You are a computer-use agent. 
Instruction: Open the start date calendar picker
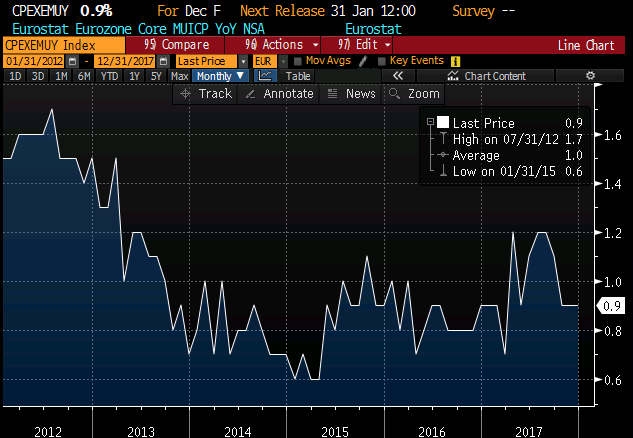click(71, 61)
